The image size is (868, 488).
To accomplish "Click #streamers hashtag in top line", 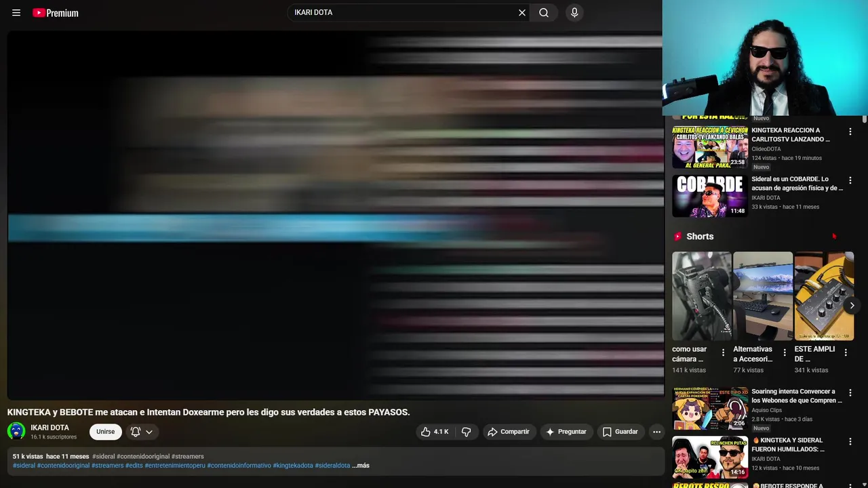I will 187,456.
